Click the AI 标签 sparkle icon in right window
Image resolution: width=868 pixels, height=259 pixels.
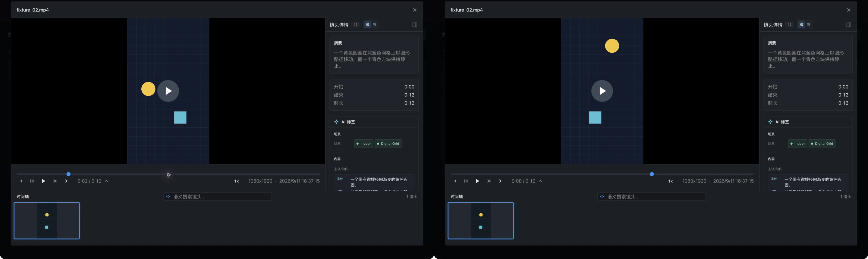pyautogui.click(x=770, y=122)
